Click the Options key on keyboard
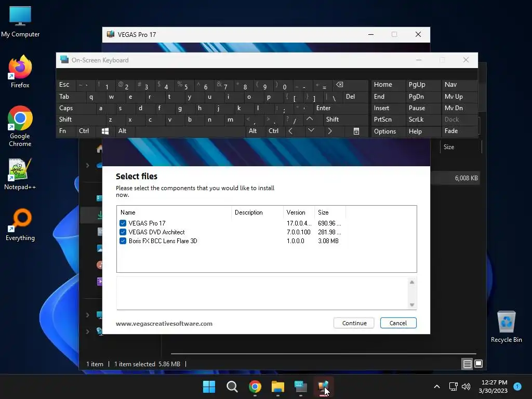 coord(388,131)
